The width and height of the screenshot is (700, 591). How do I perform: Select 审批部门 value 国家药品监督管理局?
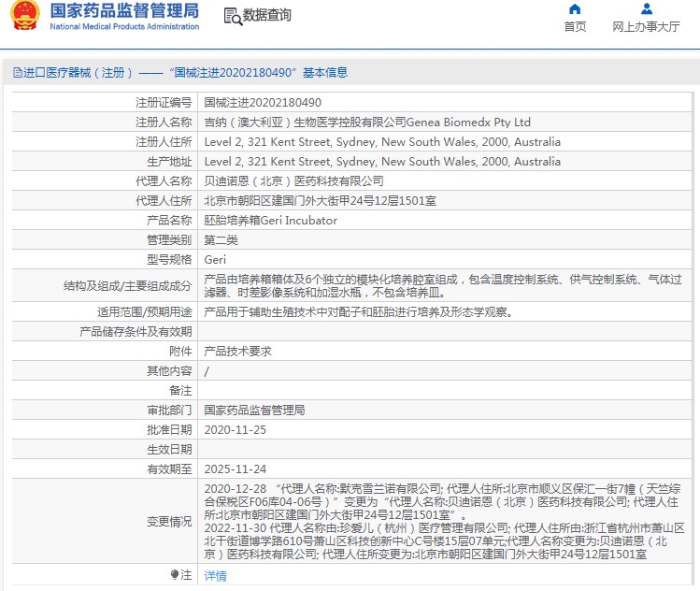click(x=254, y=411)
